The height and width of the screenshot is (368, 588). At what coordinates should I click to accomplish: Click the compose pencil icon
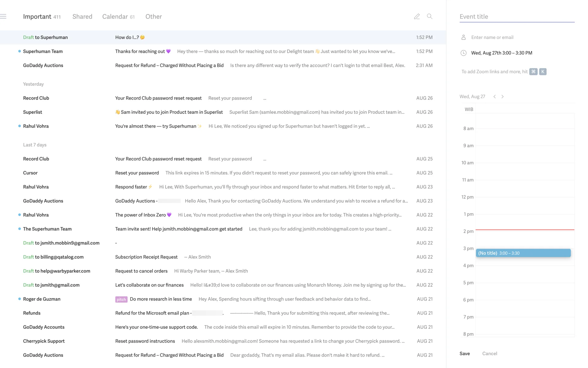[417, 17]
